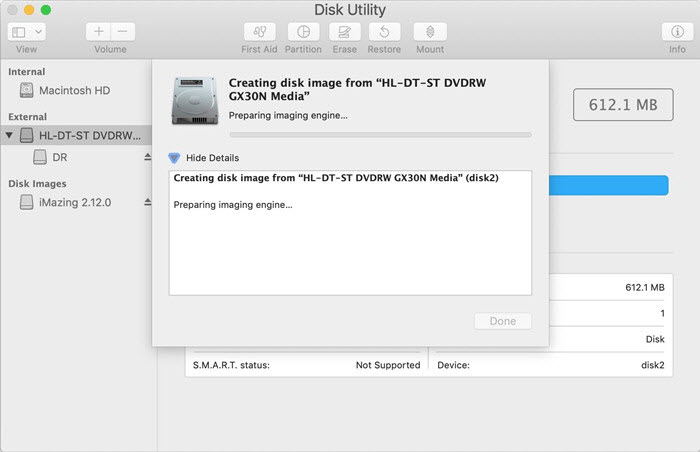
Task: Click the disk2 device value
Action: click(x=653, y=365)
